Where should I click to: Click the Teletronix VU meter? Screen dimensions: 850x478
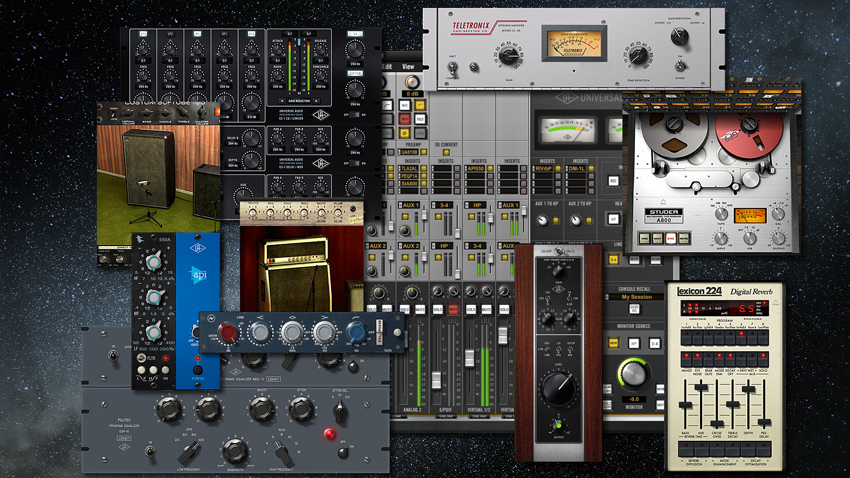[574, 44]
